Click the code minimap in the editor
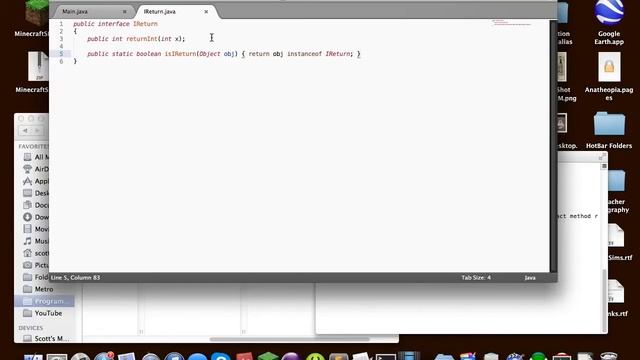The image size is (640, 360). coord(512,22)
